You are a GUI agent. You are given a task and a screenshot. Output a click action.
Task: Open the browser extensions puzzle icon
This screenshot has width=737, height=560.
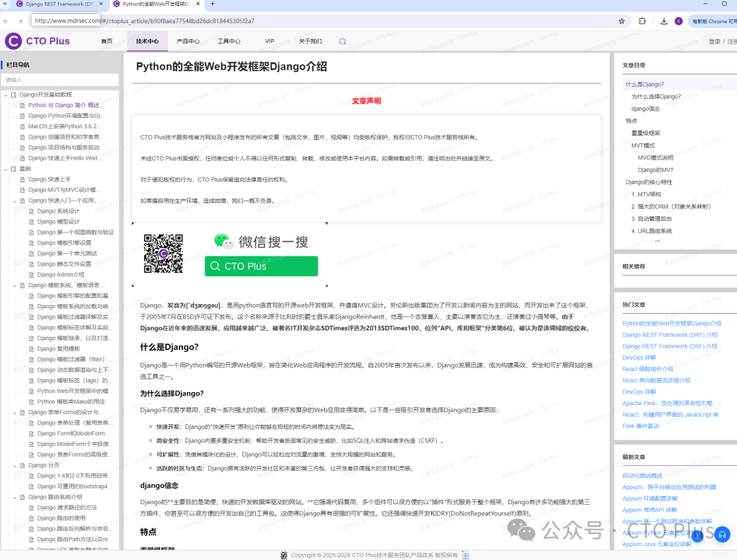coord(643,21)
